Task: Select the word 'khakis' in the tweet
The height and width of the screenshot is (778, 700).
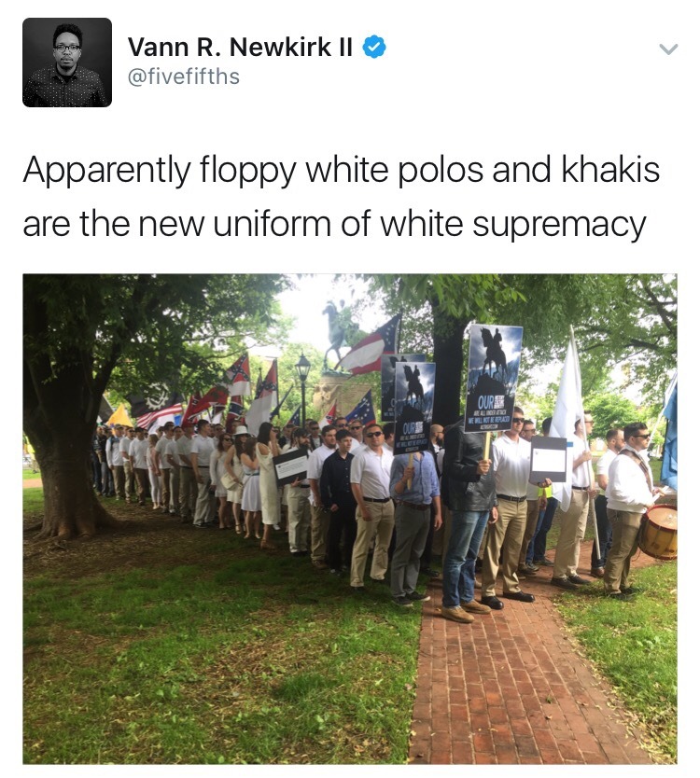Action: pos(610,169)
